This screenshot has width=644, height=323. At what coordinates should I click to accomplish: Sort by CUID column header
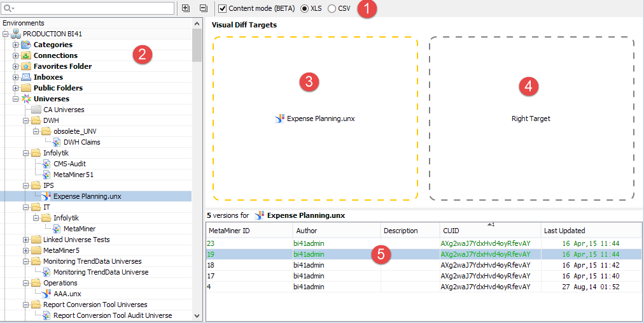point(490,231)
